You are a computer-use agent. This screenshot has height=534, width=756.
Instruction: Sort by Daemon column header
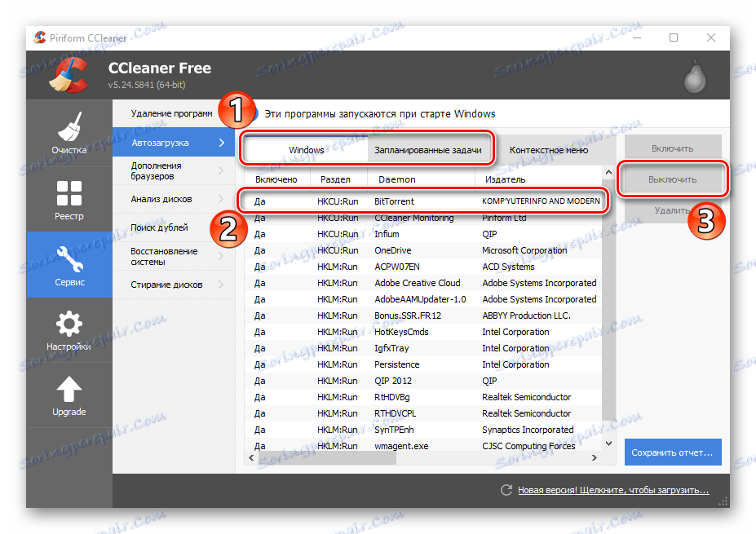421,179
